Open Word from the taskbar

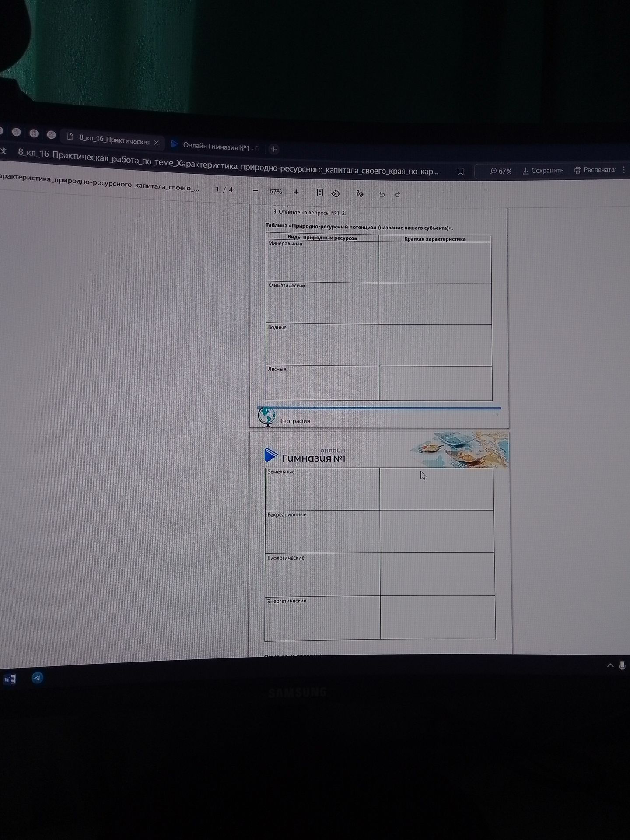pos(10,679)
